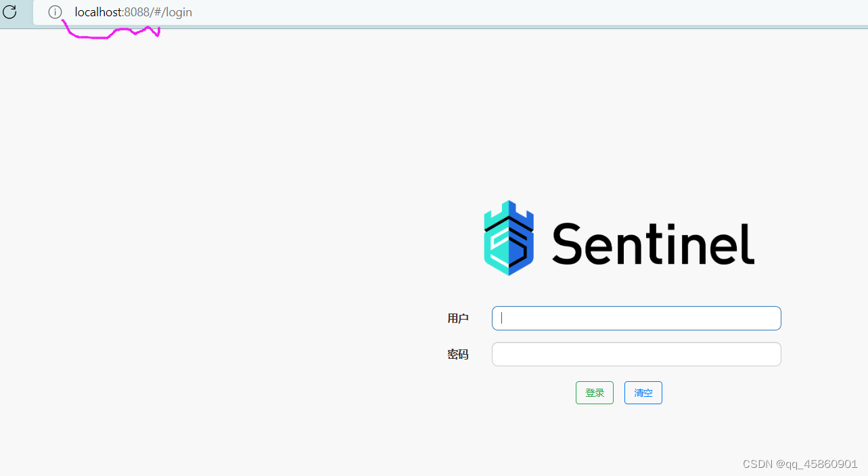868x476 pixels.
Task: Click the 用户 field label
Action: tap(458, 318)
